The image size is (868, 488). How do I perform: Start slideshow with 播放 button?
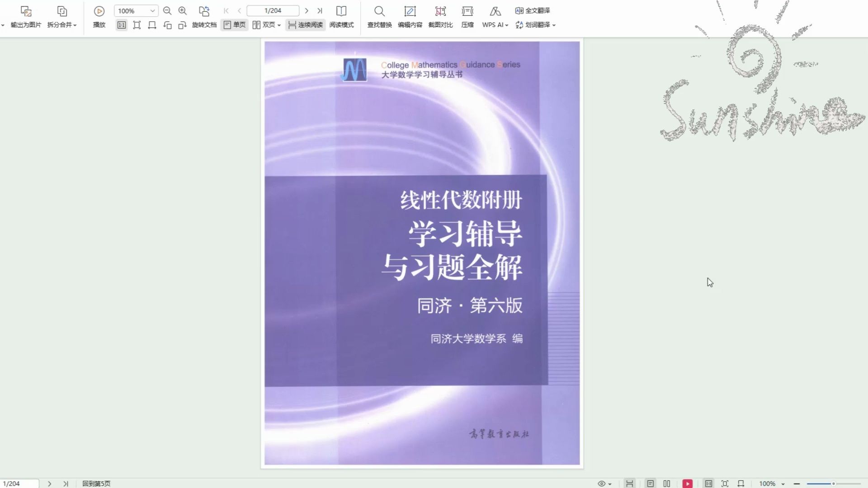tap(99, 17)
